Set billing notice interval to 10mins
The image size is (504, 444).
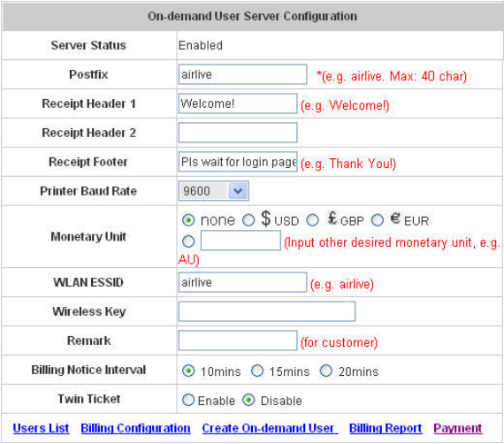pos(188,371)
